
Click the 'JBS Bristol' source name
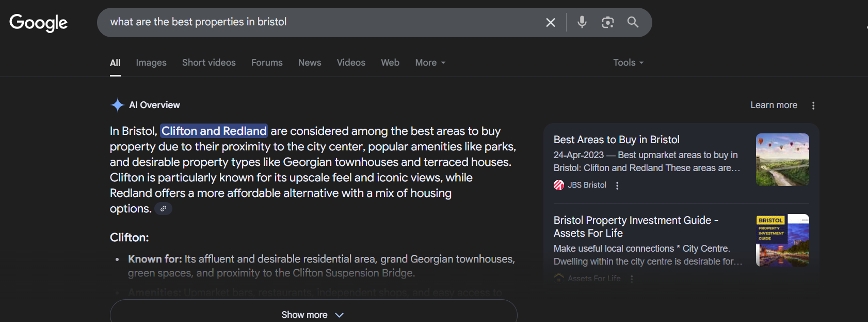(x=587, y=185)
